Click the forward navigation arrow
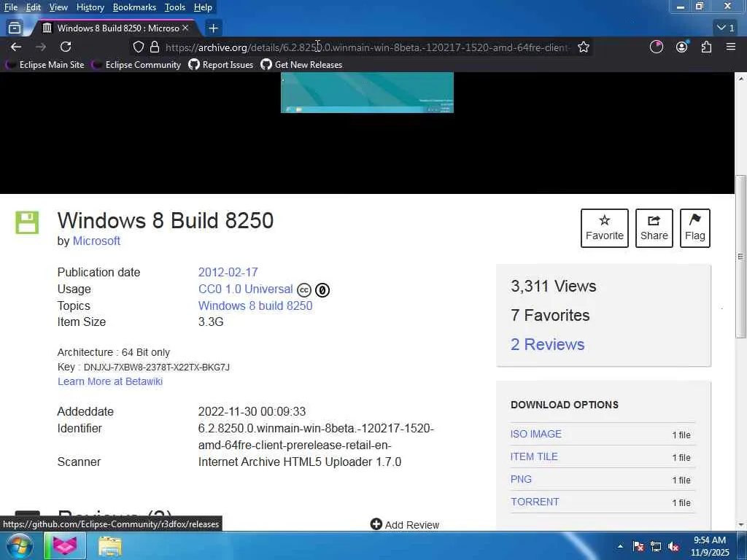 coord(41,47)
